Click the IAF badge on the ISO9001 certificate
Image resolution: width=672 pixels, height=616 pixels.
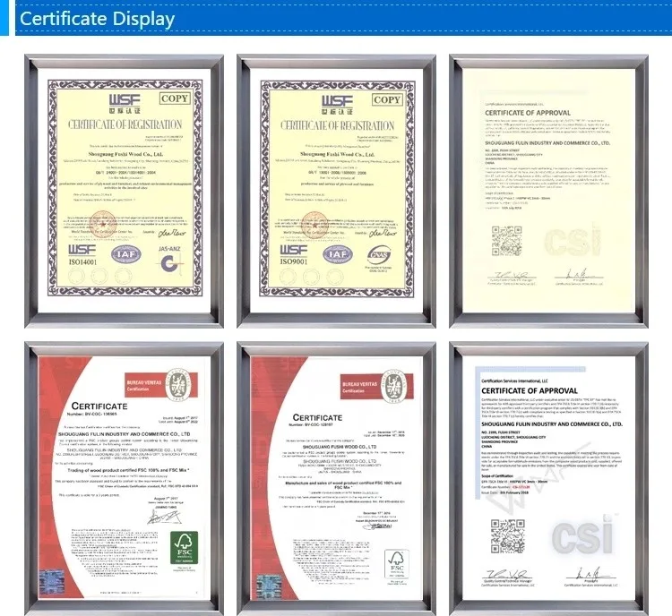[x=338, y=255]
